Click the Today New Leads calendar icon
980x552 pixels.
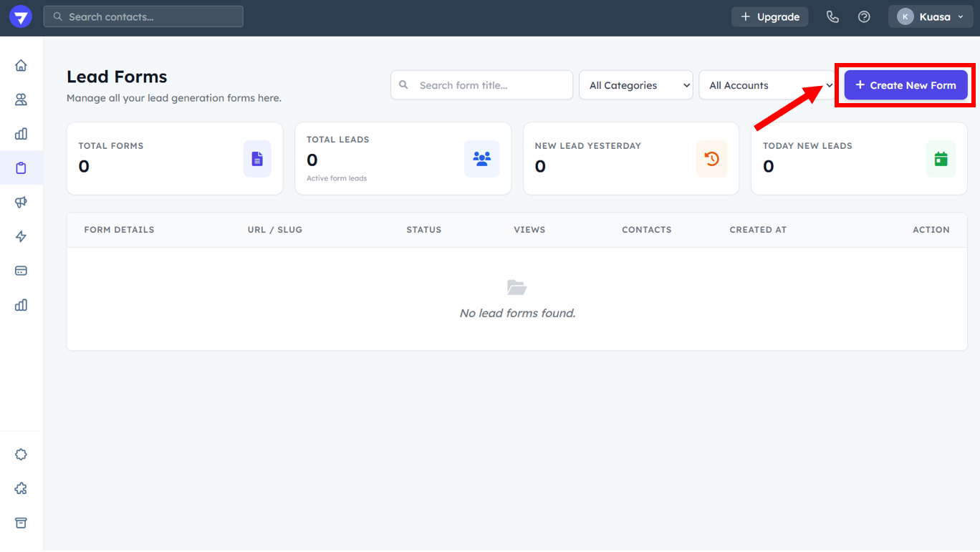(941, 159)
